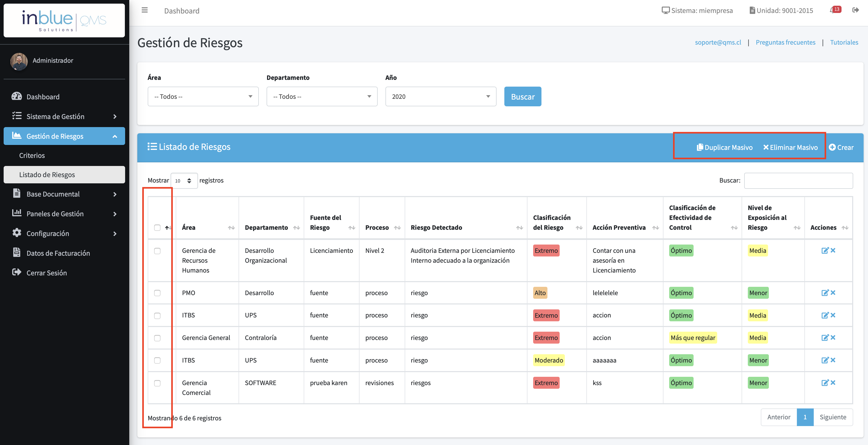Screen dimensions: 868x445
Task: Delete the Gerencia General risk row
Action: click(833, 337)
